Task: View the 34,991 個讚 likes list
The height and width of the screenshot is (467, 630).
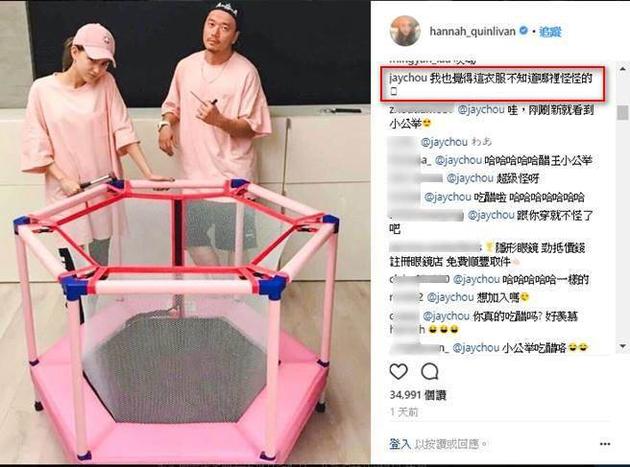Action: pos(418,395)
